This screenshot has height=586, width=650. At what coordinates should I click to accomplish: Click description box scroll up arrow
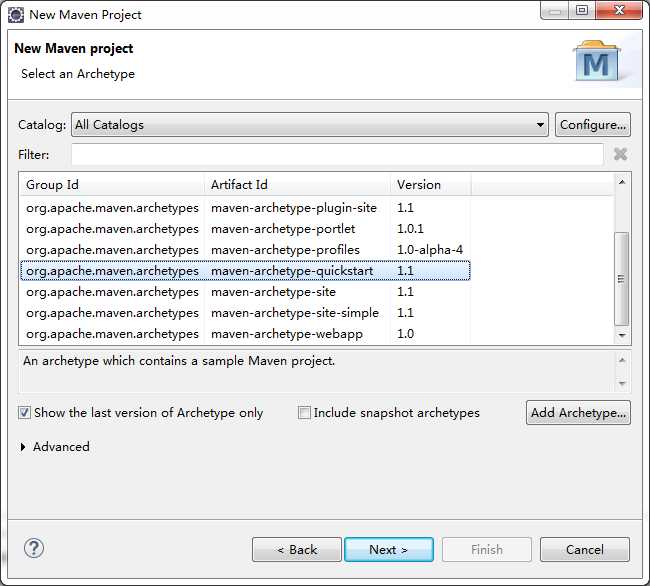click(622, 360)
